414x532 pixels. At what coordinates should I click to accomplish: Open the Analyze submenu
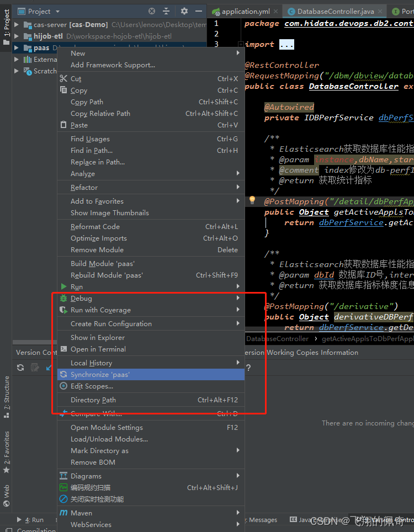pyautogui.click(x=151, y=174)
